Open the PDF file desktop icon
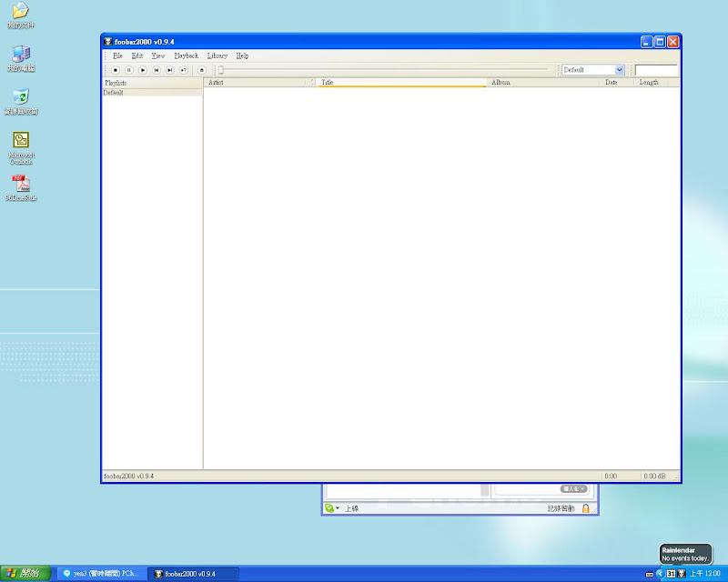 21,188
